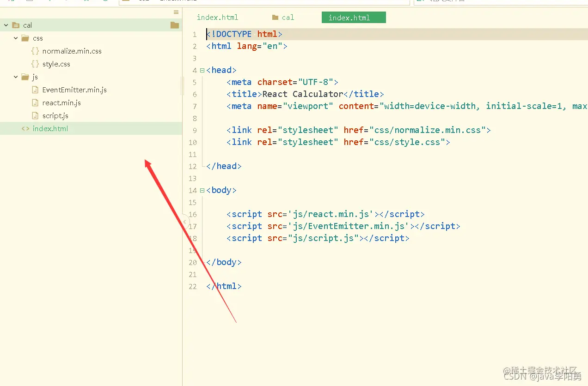Open script.js from the tree
Screen dimensions: 588x386
[55, 116]
